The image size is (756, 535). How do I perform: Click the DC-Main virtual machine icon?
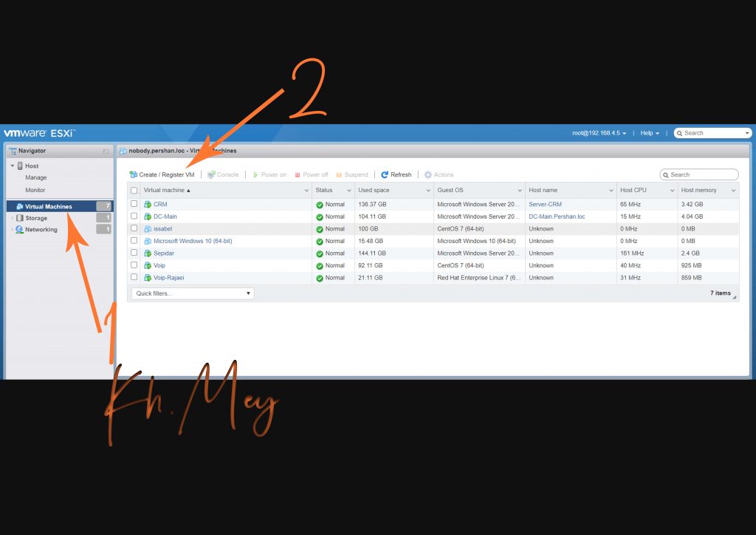(148, 217)
